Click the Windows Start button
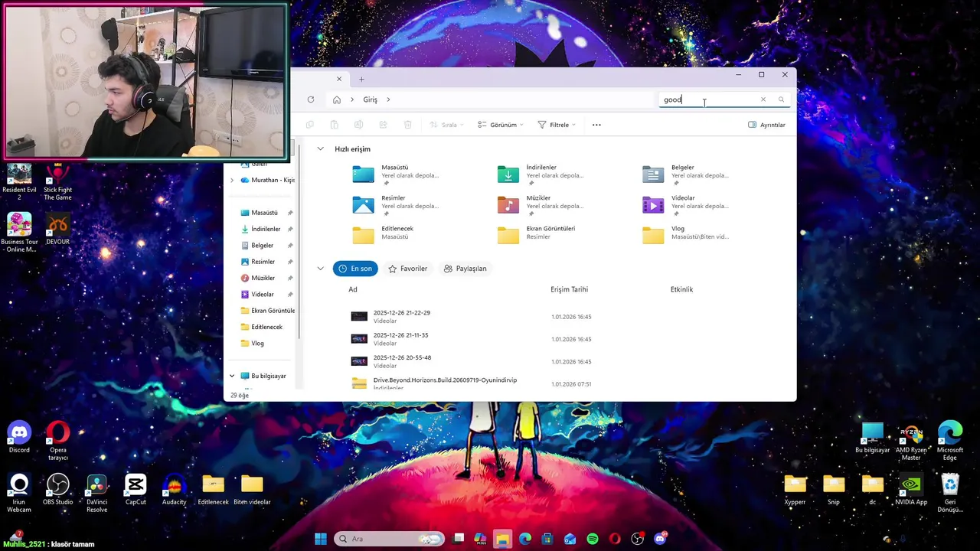The image size is (980, 551). click(x=321, y=539)
